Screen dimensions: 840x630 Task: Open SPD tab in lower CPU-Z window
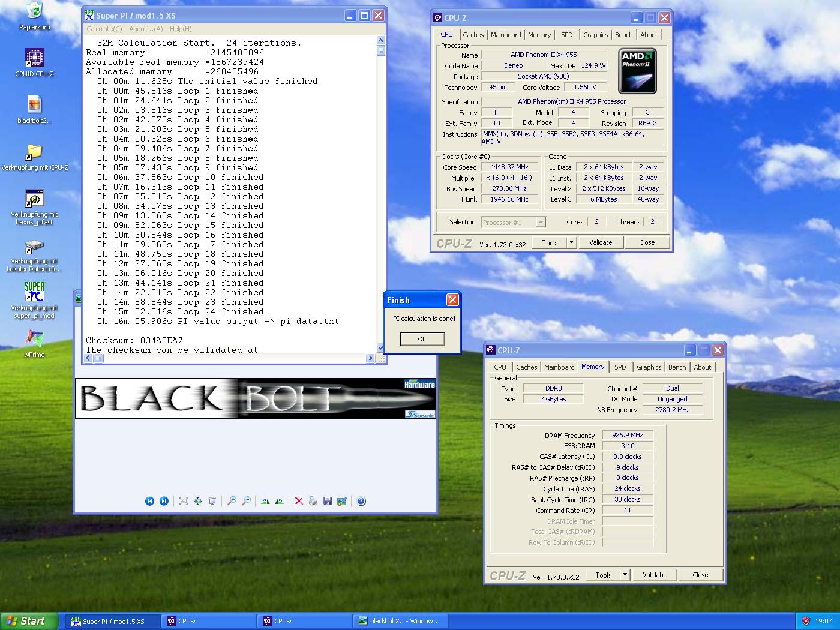click(x=620, y=367)
